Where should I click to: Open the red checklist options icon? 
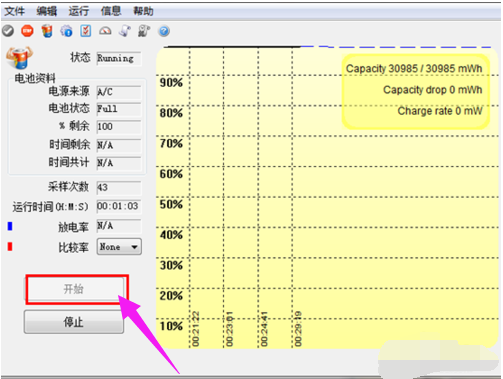click(86, 31)
